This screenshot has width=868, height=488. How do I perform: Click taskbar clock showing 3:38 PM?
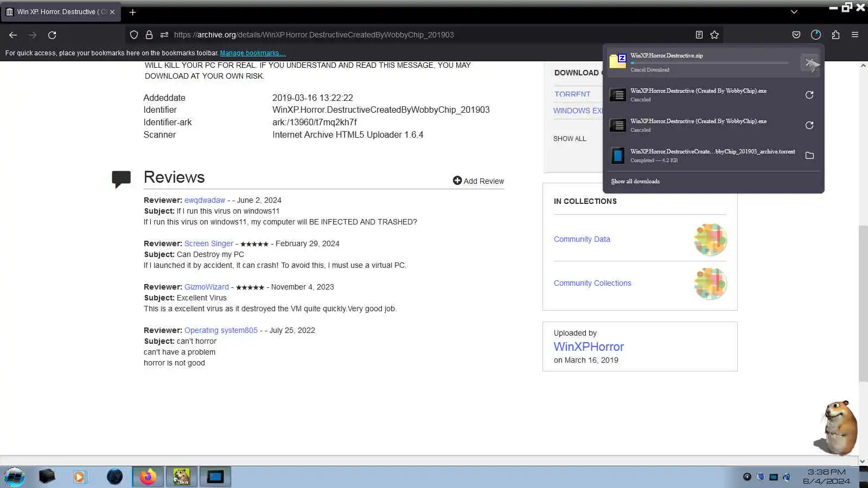pos(826,477)
